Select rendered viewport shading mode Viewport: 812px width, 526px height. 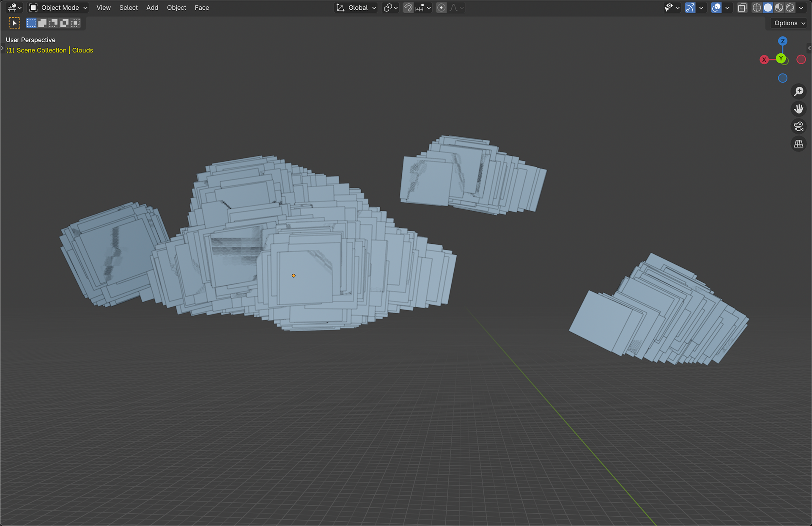click(x=790, y=8)
